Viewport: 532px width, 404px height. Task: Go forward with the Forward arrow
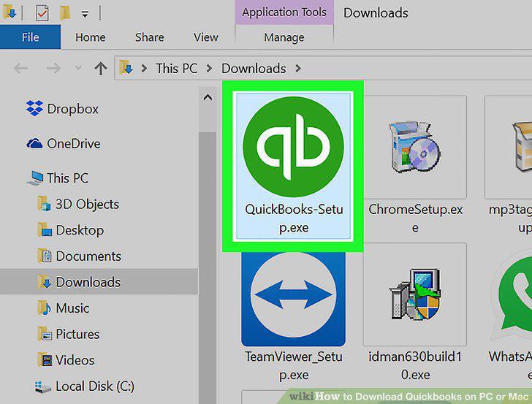coord(53,69)
